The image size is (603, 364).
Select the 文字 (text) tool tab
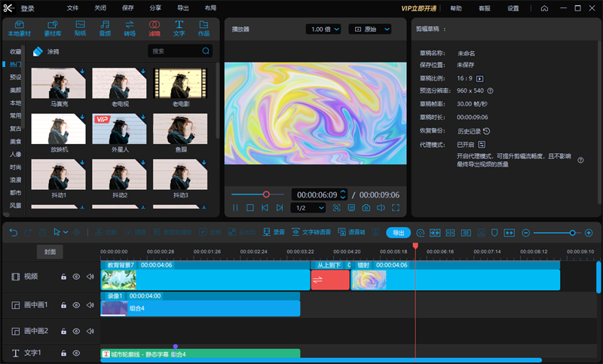click(x=179, y=29)
